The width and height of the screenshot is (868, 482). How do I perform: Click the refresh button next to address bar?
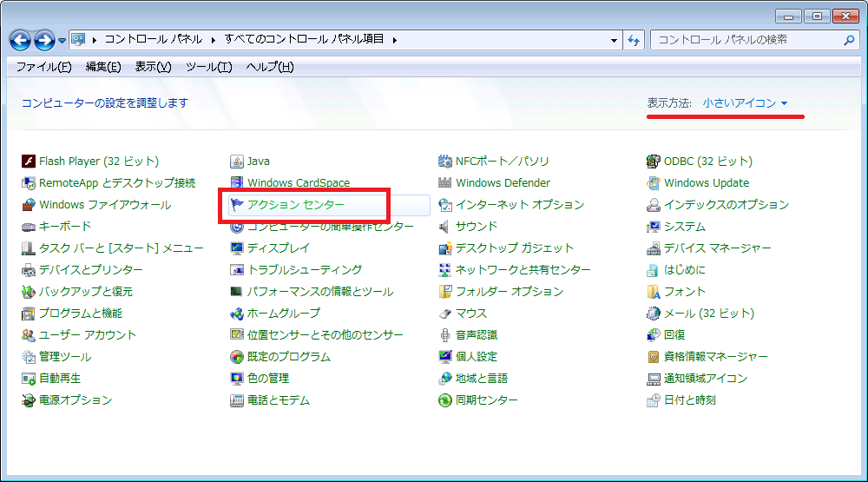[634, 40]
